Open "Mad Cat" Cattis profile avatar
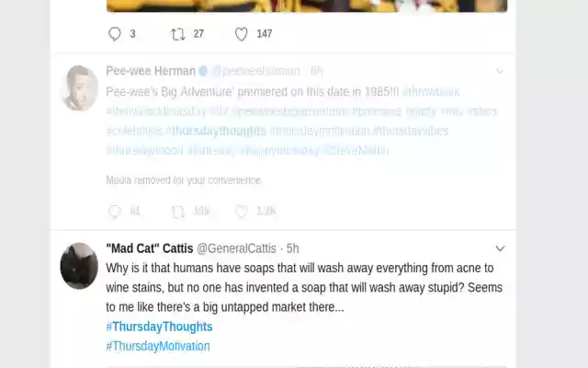Image resolution: width=588 pixels, height=368 pixels. tap(79, 266)
